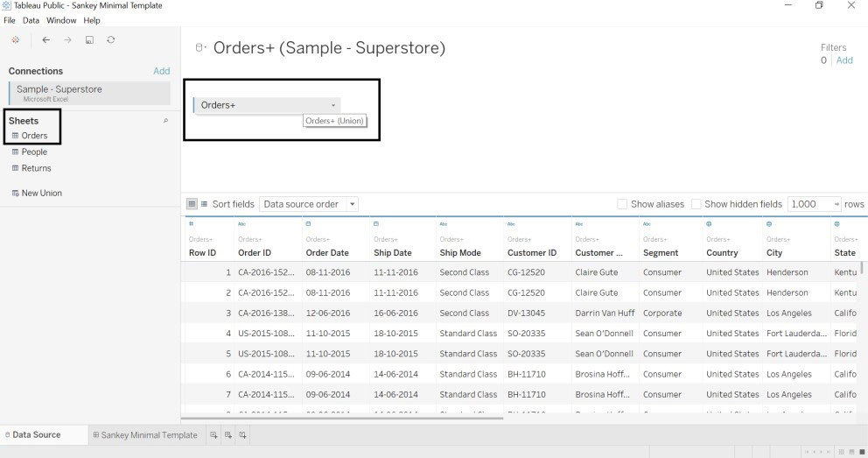Toggle the Show hidden fields checkbox
This screenshot has width=868, height=458.
coord(696,204)
